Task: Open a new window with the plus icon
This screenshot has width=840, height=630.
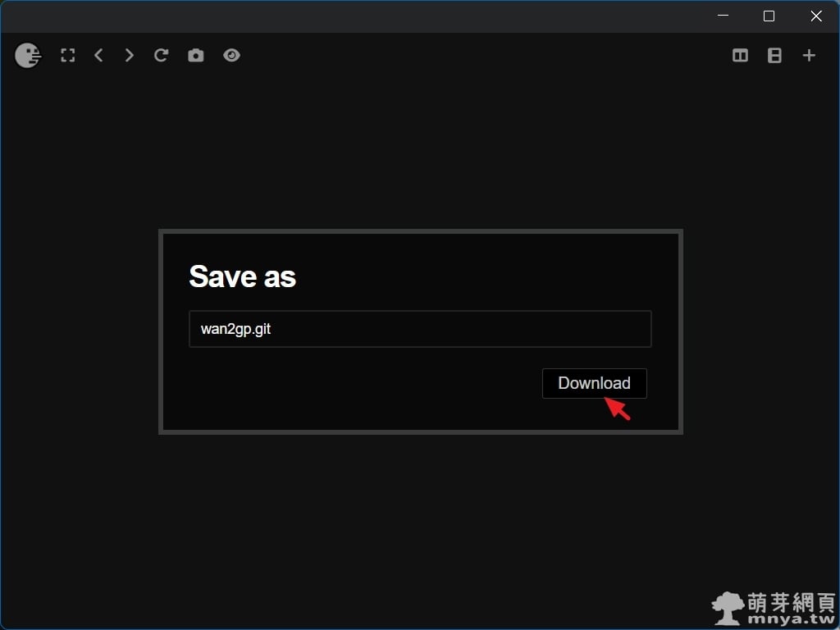Action: [x=809, y=56]
